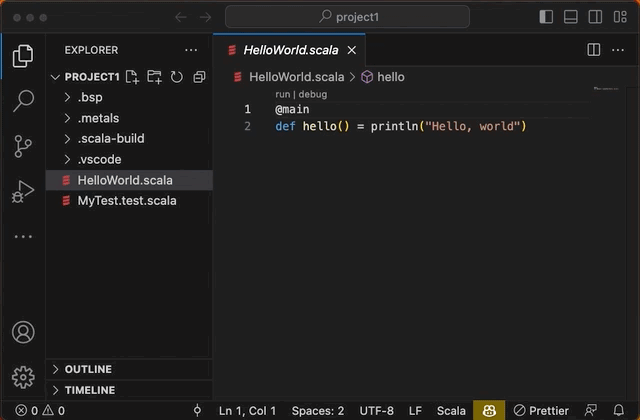Click the "Hello, world" string literal

[473, 126]
